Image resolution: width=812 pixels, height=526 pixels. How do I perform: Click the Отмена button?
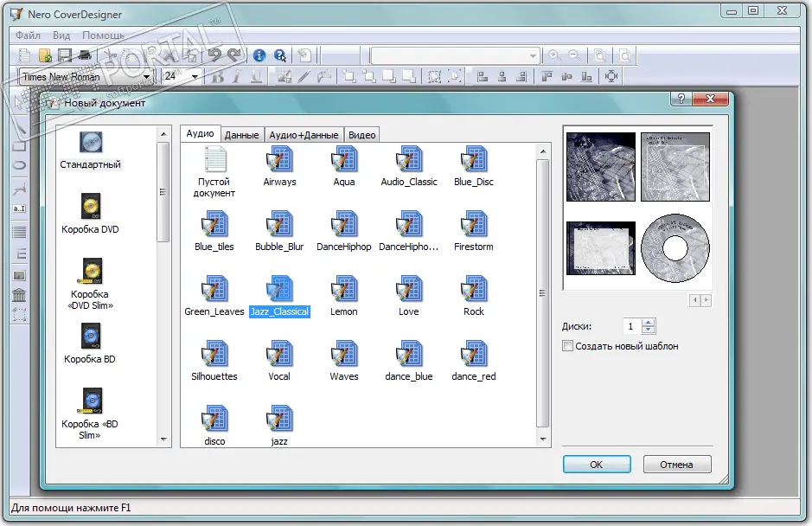pos(676,465)
